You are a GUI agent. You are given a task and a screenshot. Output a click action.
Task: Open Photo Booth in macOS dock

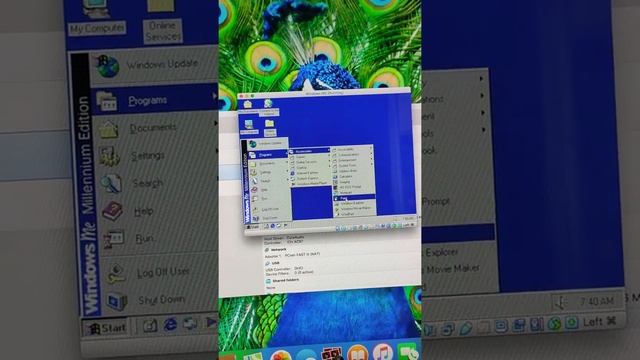click(x=333, y=353)
